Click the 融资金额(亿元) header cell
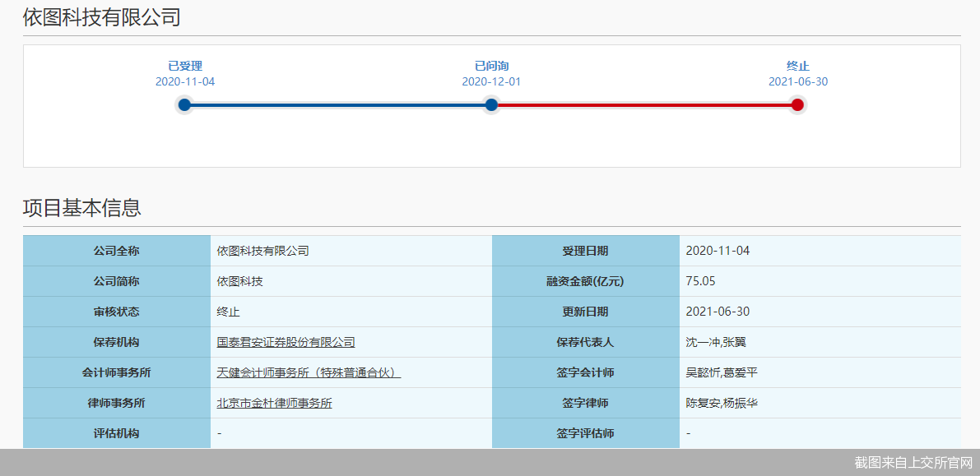980x476 pixels. click(x=586, y=281)
